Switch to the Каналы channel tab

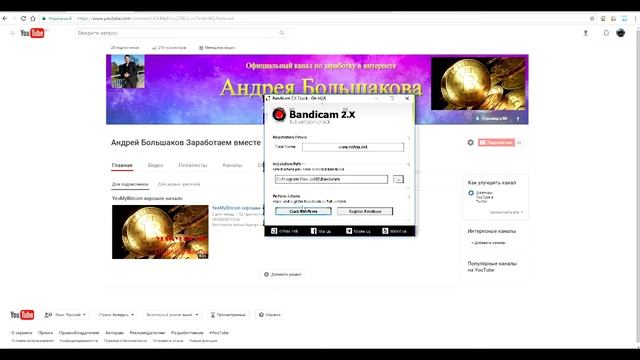pos(232,165)
